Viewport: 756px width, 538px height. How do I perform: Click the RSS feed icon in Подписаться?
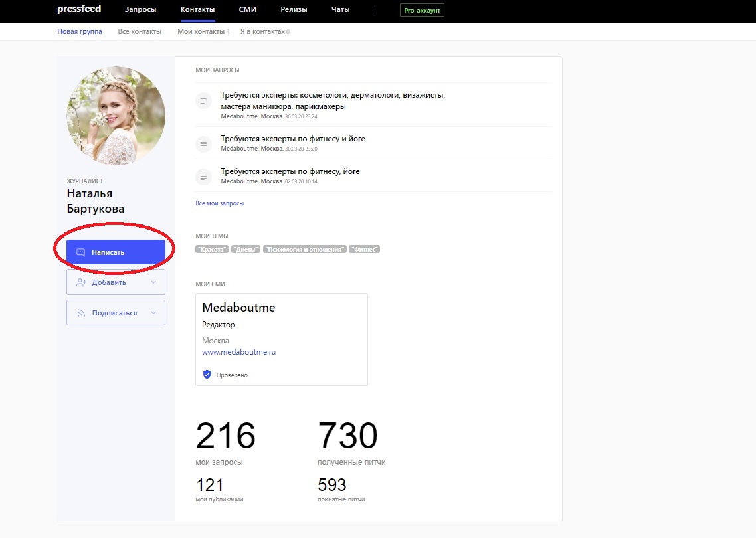point(81,313)
